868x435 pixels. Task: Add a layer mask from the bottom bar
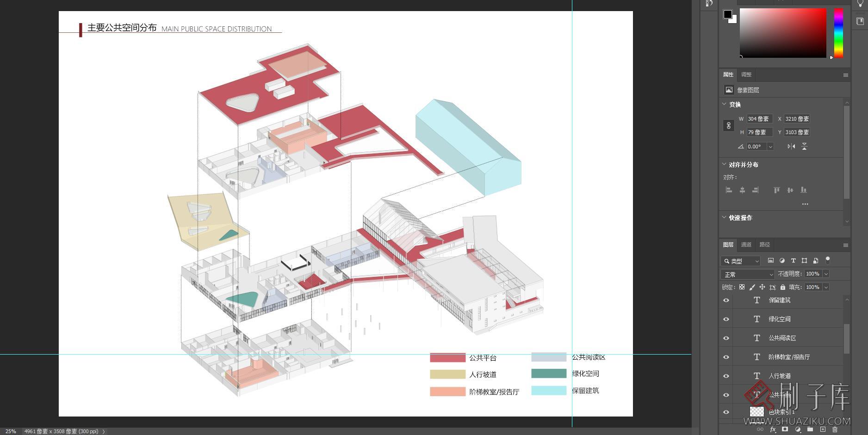pyautogui.click(x=785, y=429)
